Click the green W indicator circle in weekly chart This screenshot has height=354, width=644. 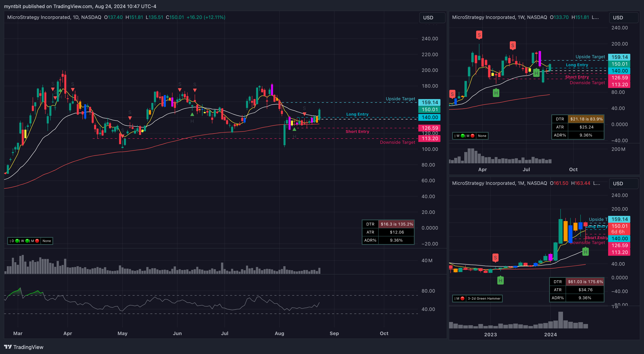[x=462, y=136]
